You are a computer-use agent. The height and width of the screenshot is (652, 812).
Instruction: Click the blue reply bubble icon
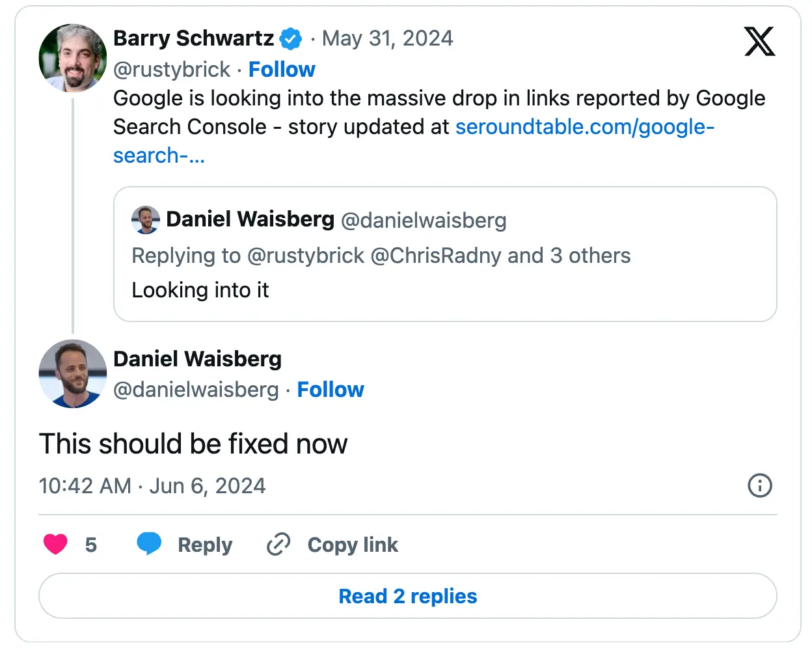(149, 543)
